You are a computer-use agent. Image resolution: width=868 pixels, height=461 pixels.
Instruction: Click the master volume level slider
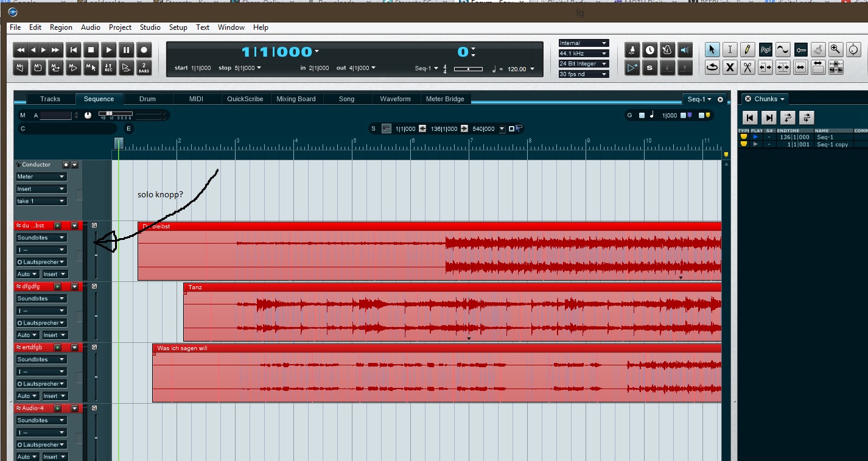tap(114, 114)
